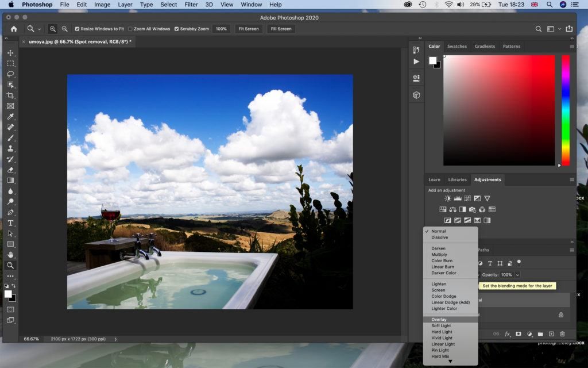The image size is (588, 368).
Task: Add a layer mask
Action: 519,334
